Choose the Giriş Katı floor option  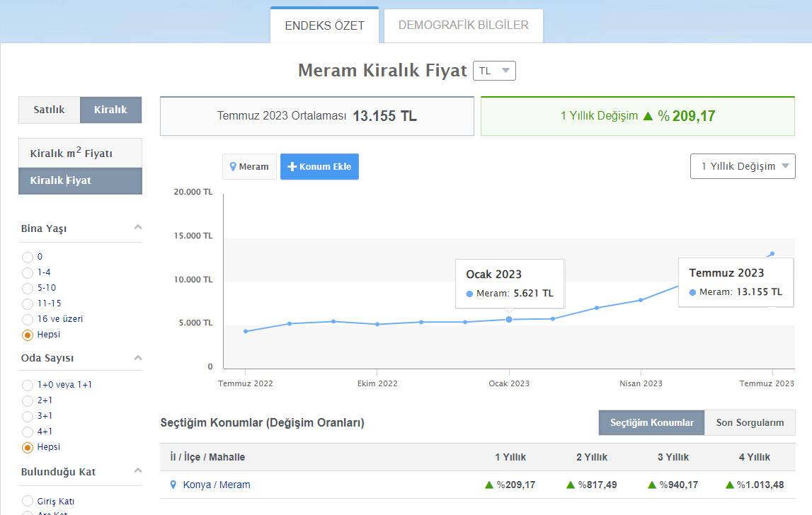click(x=28, y=502)
